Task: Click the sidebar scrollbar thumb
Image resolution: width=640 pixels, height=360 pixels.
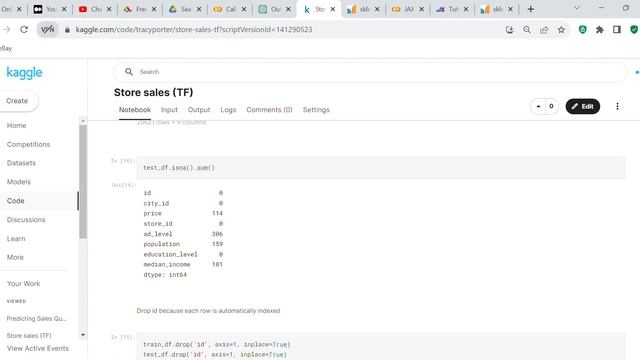Action: [83, 182]
